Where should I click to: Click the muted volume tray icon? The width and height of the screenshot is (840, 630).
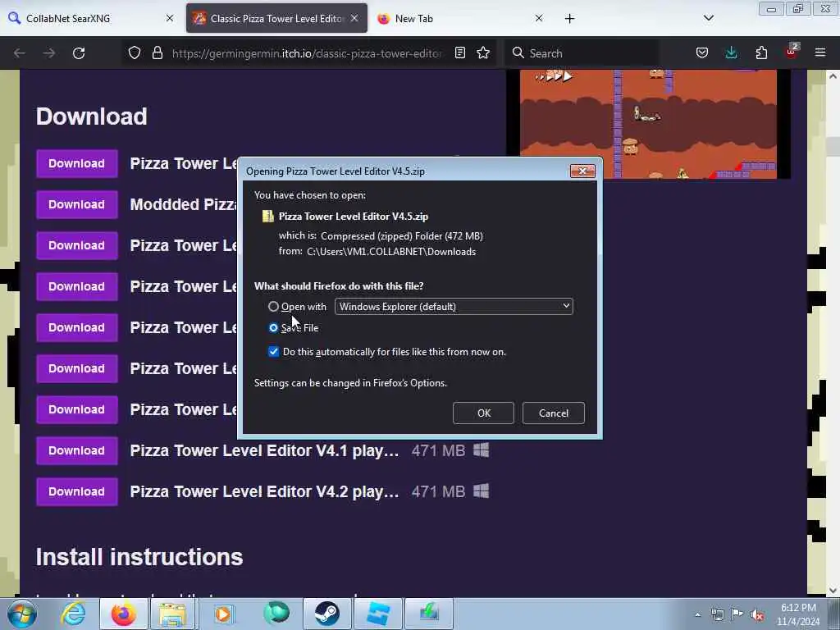[757, 615]
